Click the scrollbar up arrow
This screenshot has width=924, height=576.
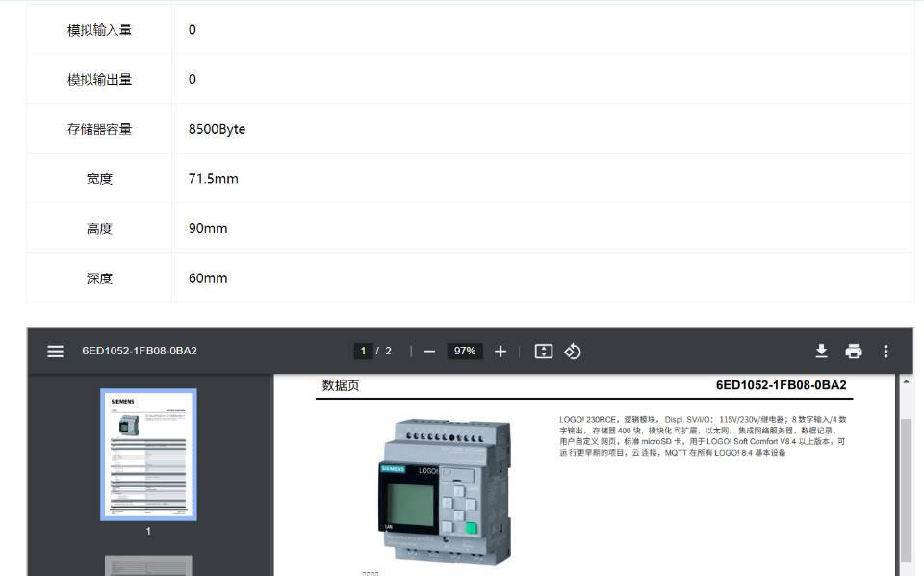(907, 382)
